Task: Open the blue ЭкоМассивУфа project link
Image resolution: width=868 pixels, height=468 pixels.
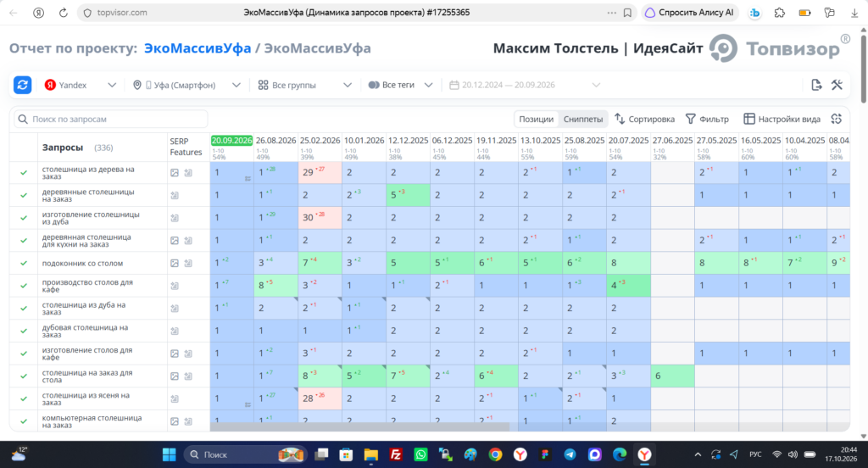Action: 198,48
